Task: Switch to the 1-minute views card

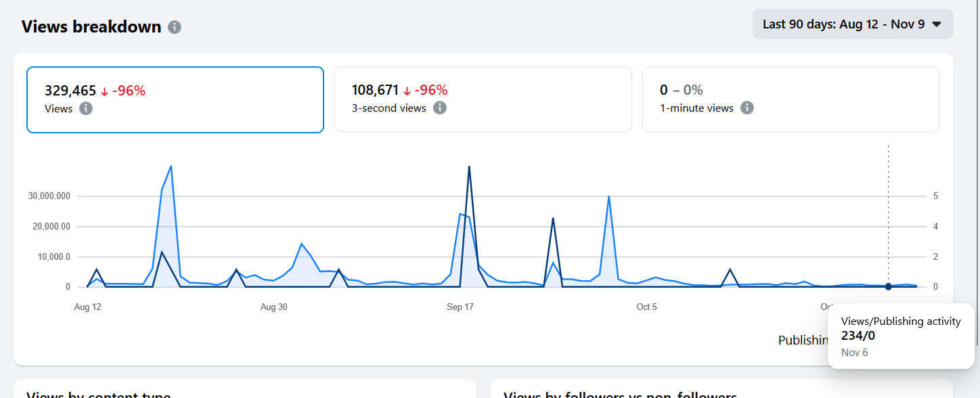Action: pos(790,99)
